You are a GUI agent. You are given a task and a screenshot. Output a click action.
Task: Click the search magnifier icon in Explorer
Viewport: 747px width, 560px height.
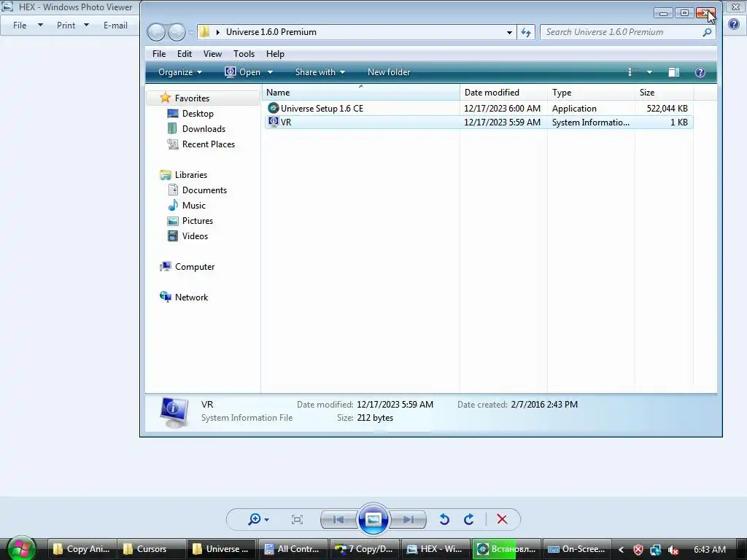tap(707, 32)
